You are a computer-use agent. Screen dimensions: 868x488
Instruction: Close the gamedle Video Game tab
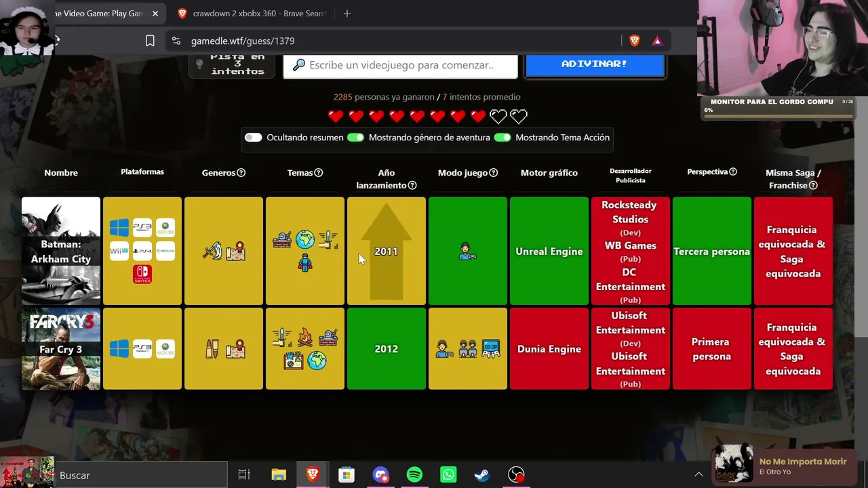click(155, 14)
